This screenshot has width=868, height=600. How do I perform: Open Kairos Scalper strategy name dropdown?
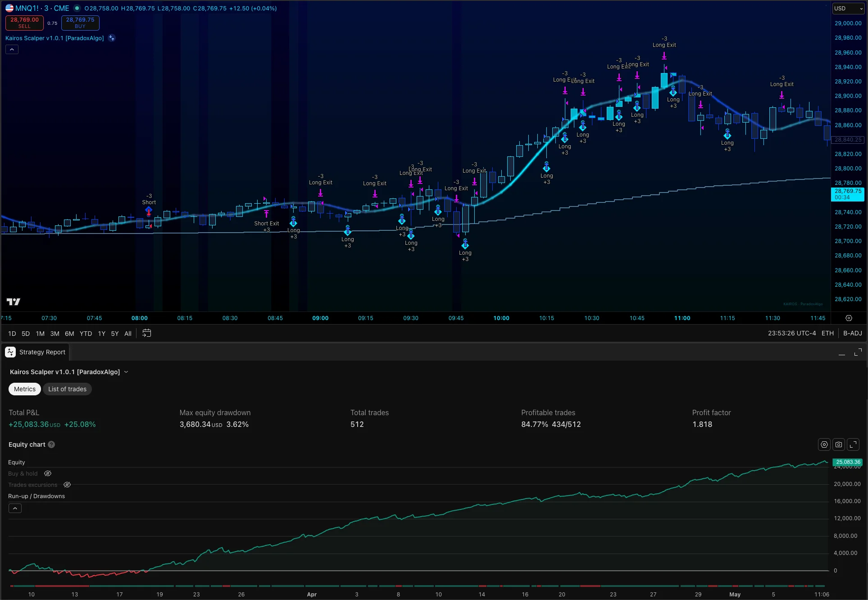(69, 372)
